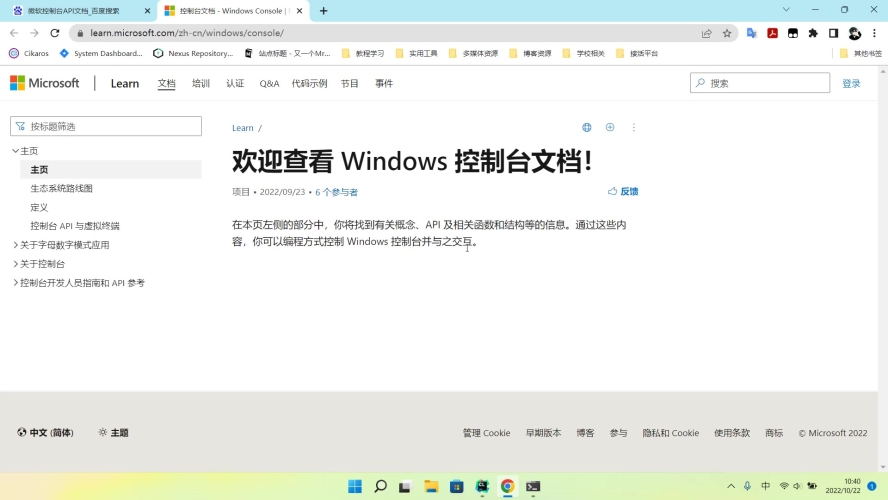Open the 事件 nav item
The image size is (888, 500).
point(384,84)
